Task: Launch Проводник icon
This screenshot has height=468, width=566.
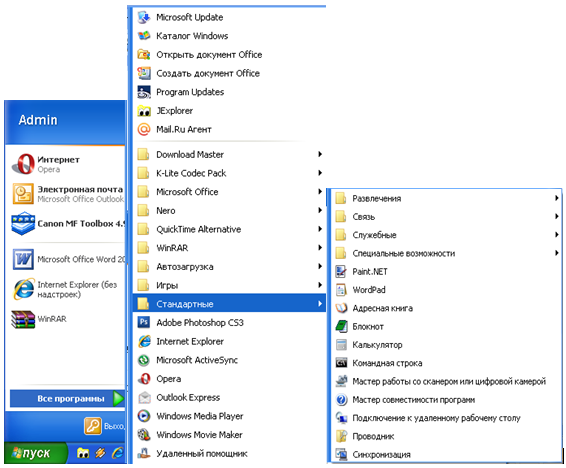Action: [341, 436]
